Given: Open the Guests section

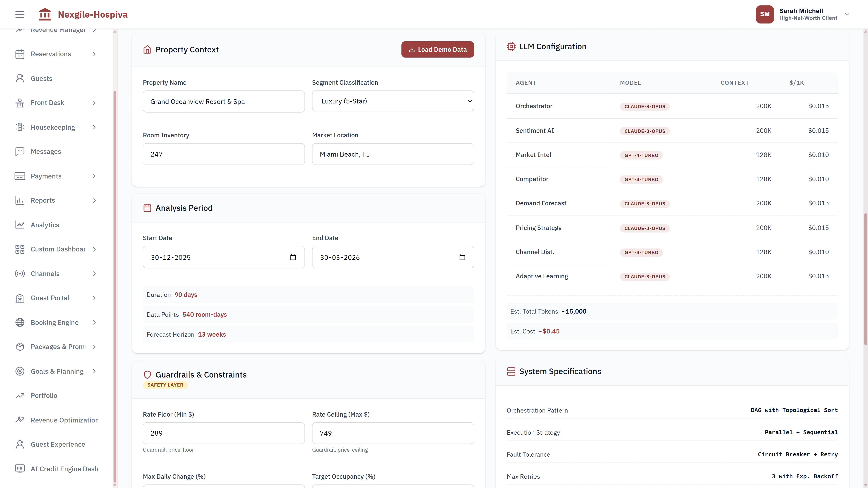Looking at the screenshot, I should tap(42, 78).
